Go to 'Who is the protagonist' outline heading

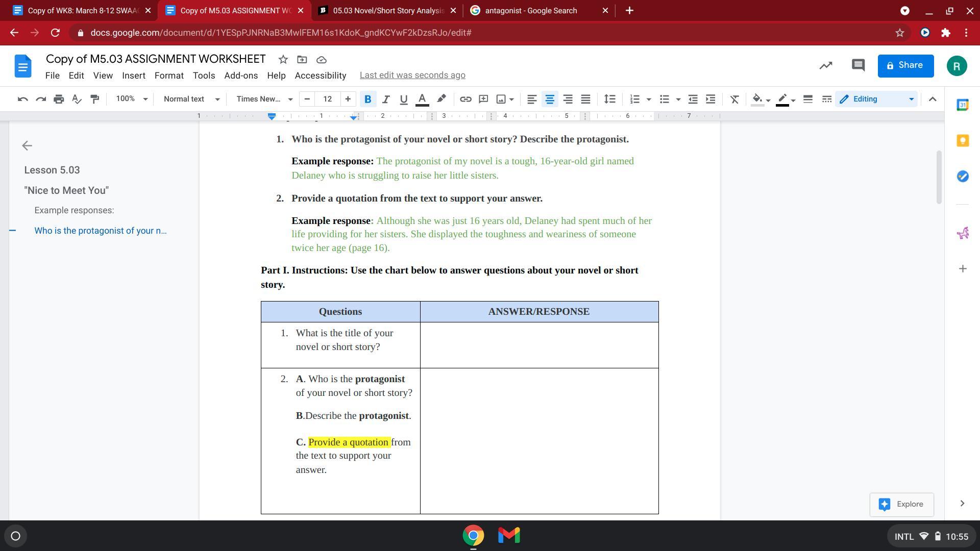101,231
